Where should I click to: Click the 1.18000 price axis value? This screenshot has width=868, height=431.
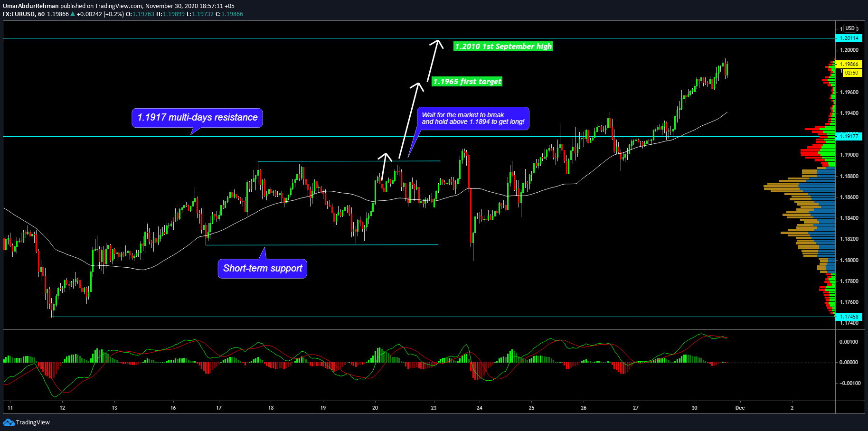(849, 260)
